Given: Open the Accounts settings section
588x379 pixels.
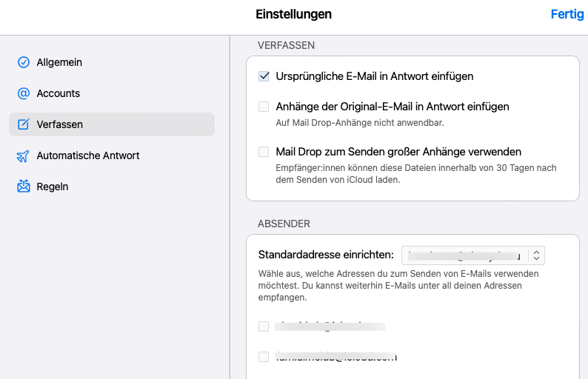Looking at the screenshot, I should (59, 94).
